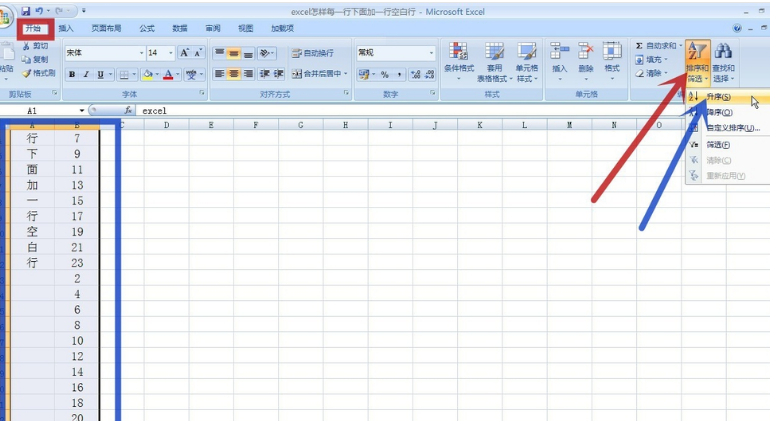Open Find and Select (查找和选择)

(723, 60)
